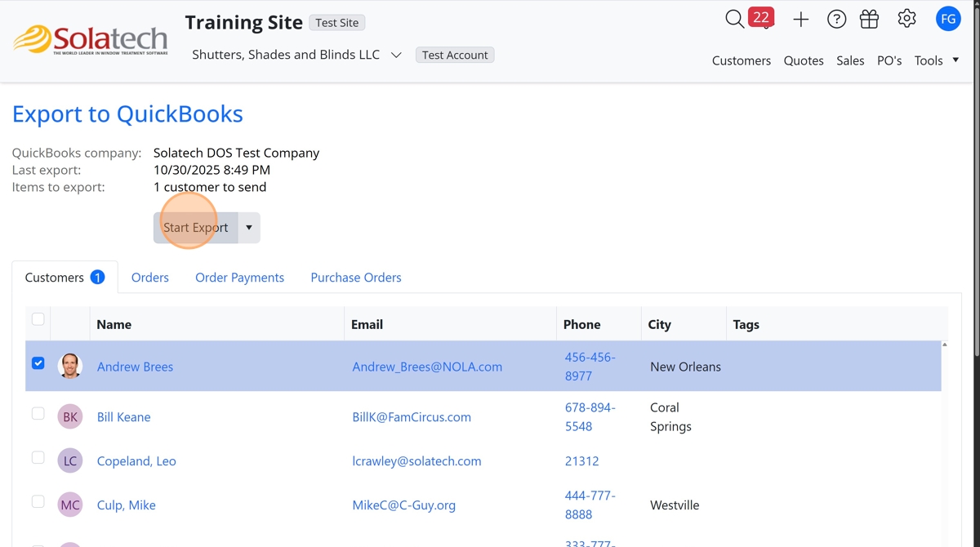This screenshot has height=547, width=980.
Task: Click the Solatech logo
Action: click(90, 40)
